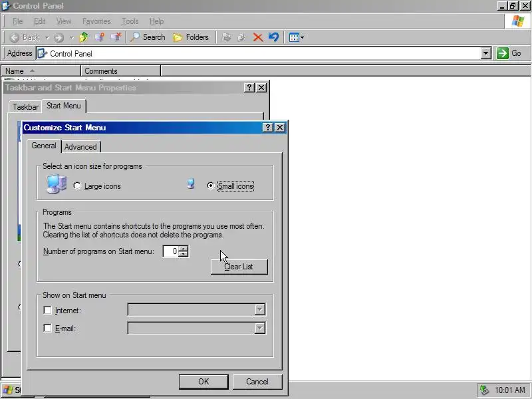Close the Taskbar and Start Menu Properties dialog
This screenshot has height=399, width=532.
tap(261, 88)
